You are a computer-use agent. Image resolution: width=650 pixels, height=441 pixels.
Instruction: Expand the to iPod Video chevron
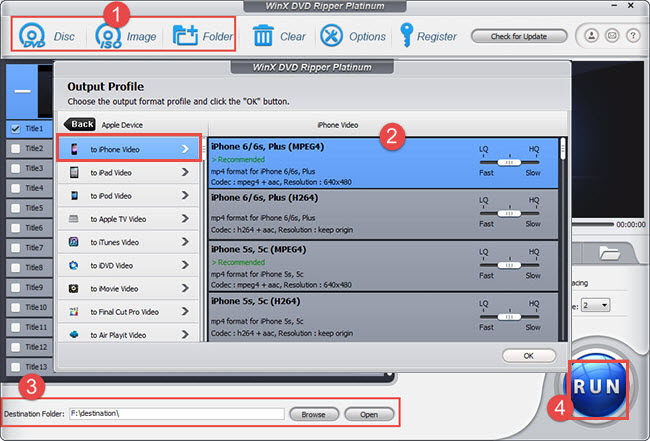185,196
